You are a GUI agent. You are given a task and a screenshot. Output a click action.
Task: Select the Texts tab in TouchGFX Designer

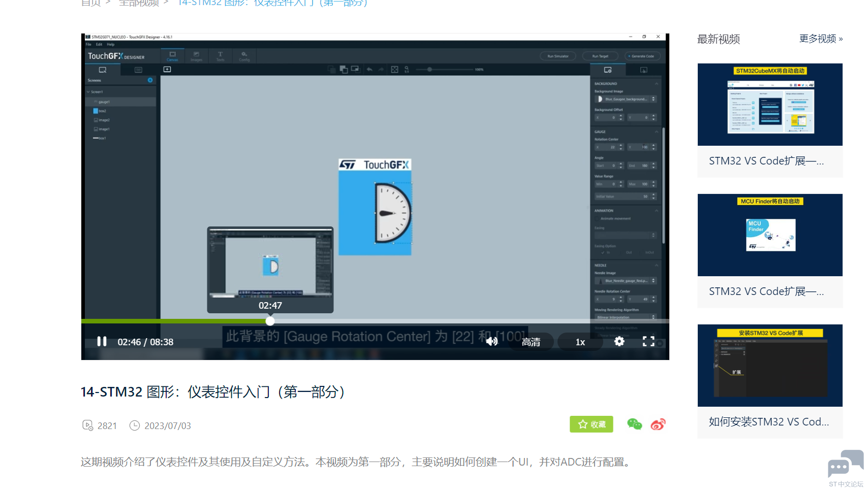220,56
